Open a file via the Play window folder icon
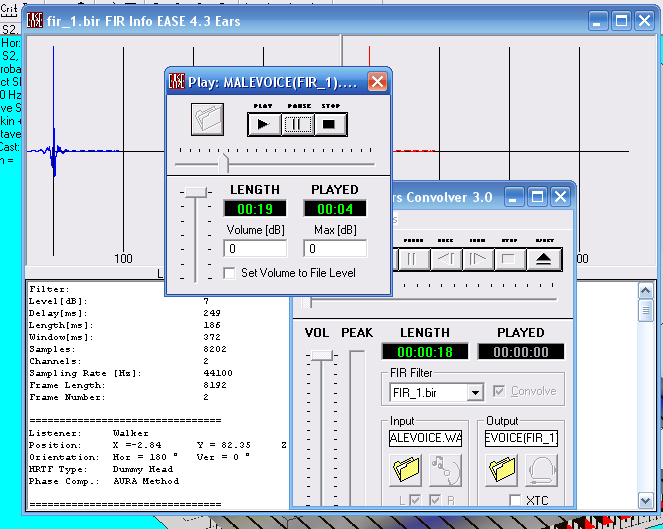Viewport: 663px width, 529px height. coord(207,119)
